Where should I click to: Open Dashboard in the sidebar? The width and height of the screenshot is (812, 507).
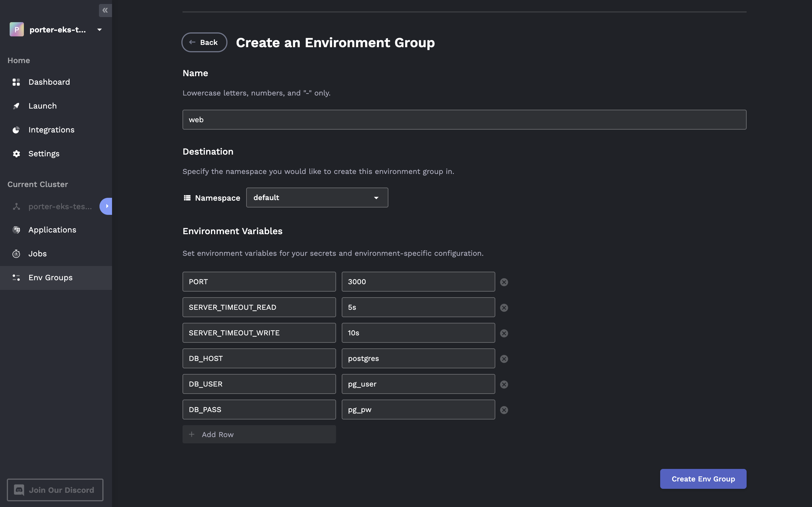point(49,82)
